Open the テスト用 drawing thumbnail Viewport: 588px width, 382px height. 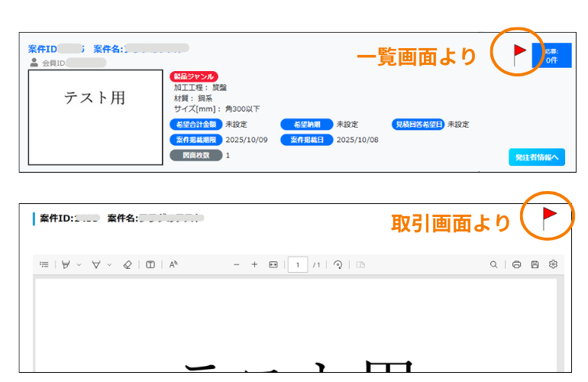click(x=95, y=117)
